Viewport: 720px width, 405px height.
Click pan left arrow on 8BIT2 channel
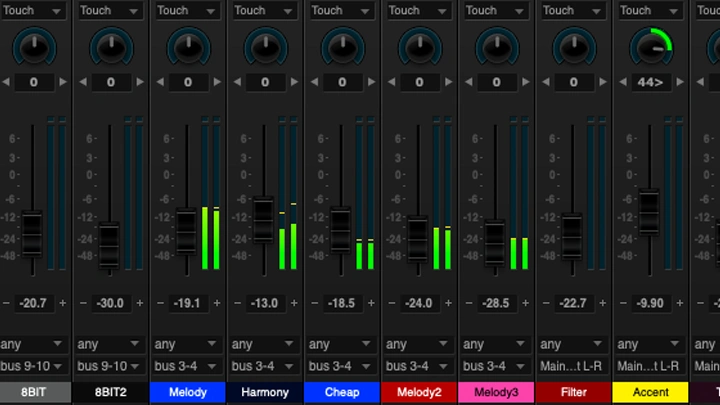pos(83,82)
